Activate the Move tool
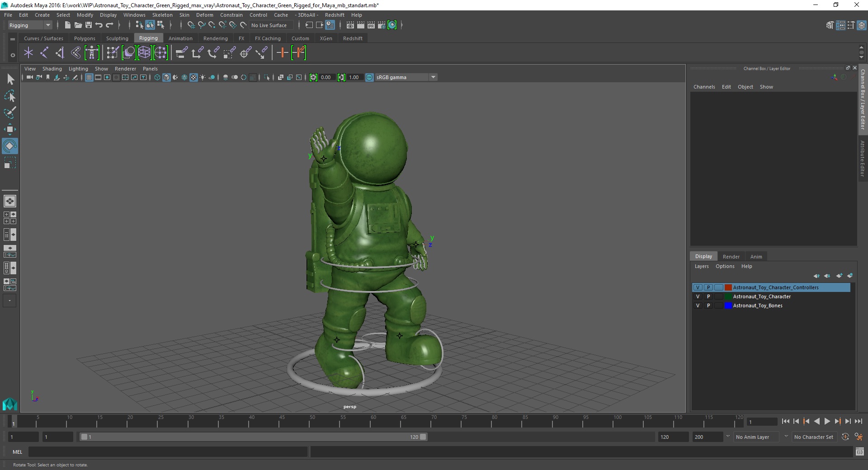This screenshot has width=868, height=470. 10,129
